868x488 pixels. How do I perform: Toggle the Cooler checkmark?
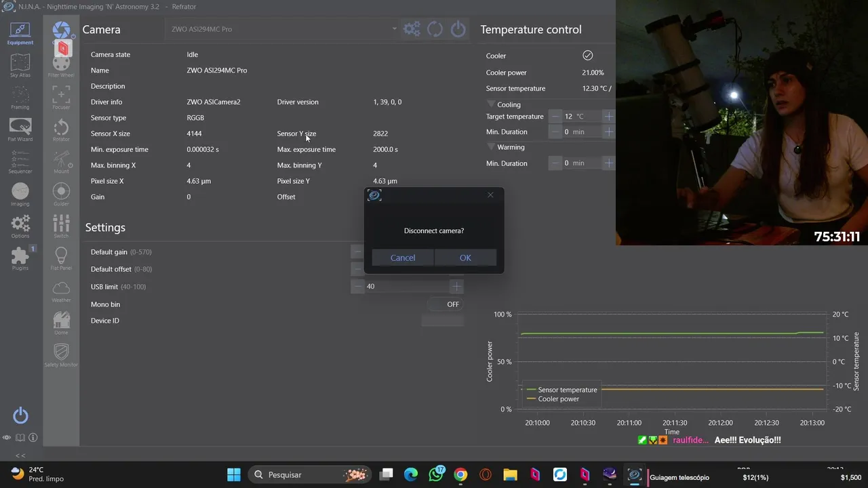588,56
